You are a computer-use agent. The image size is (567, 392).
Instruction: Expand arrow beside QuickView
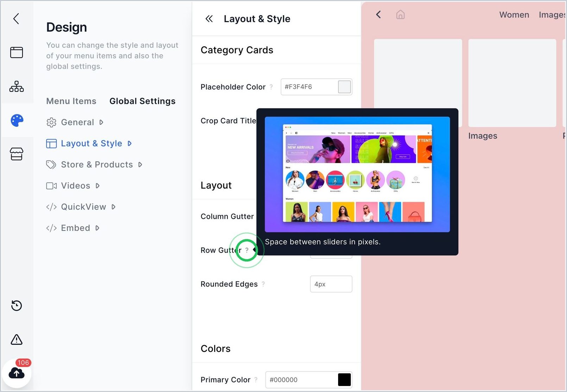pyautogui.click(x=113, y=207)
